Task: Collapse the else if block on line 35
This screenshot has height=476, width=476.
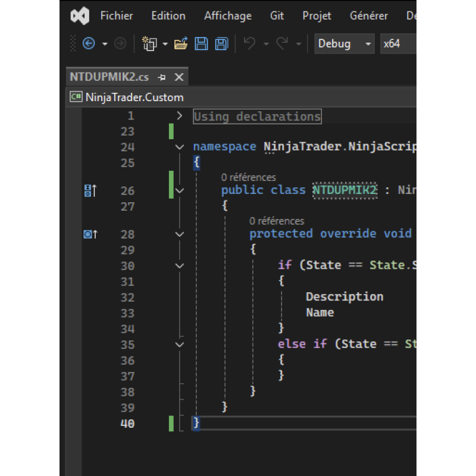Action: click(x=180, y=345)
